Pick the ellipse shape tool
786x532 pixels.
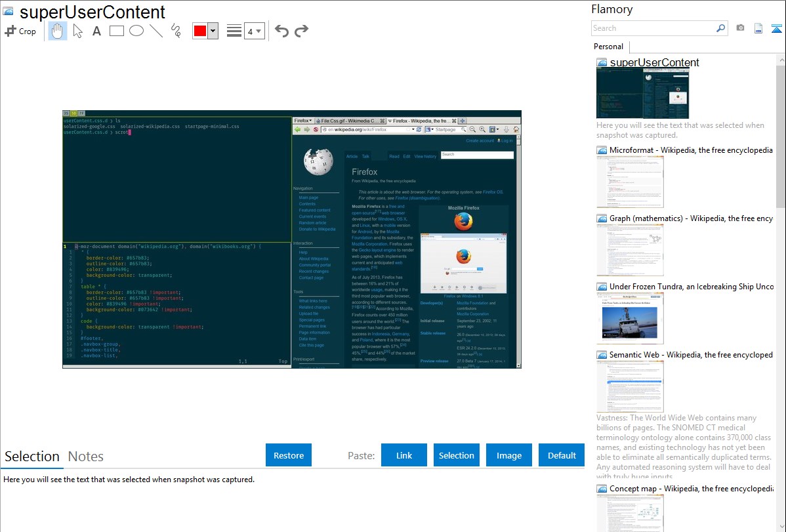136,31
